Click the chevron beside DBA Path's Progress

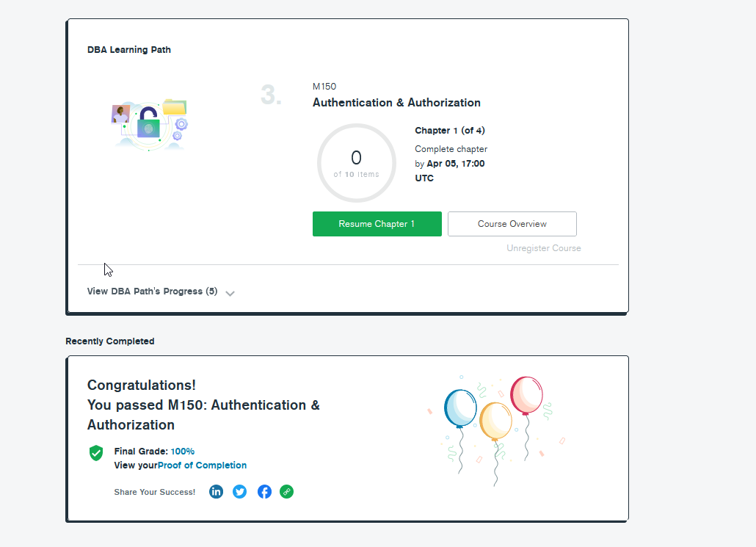230,293
